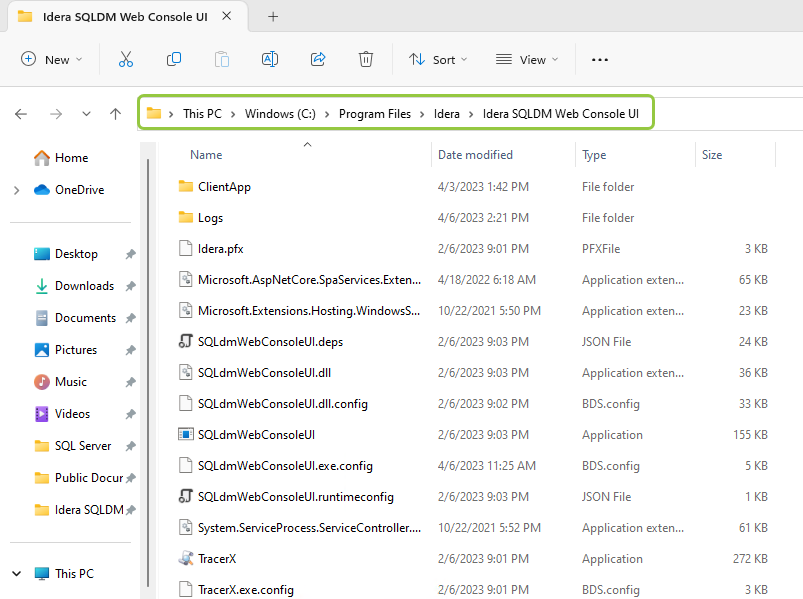Click the Delete trash can icon
The width and height of the screenshot is (803, 599).
[x=366, y=60]
